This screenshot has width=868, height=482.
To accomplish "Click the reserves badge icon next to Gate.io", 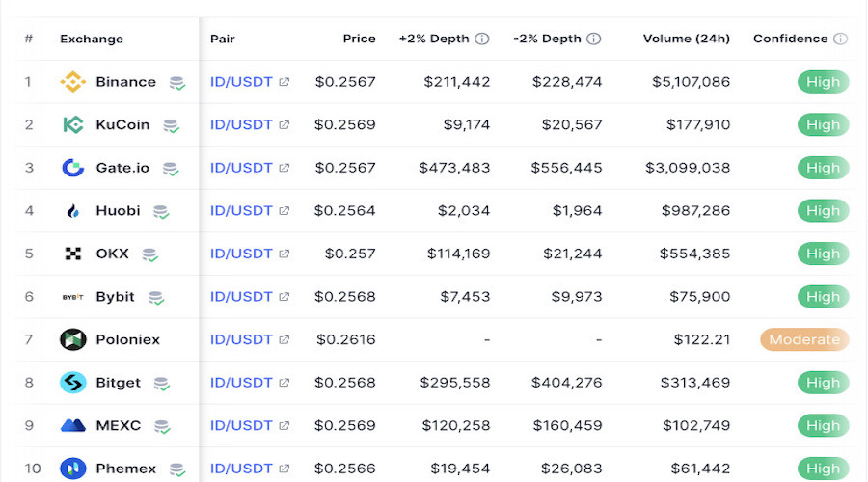I will 171,169.
